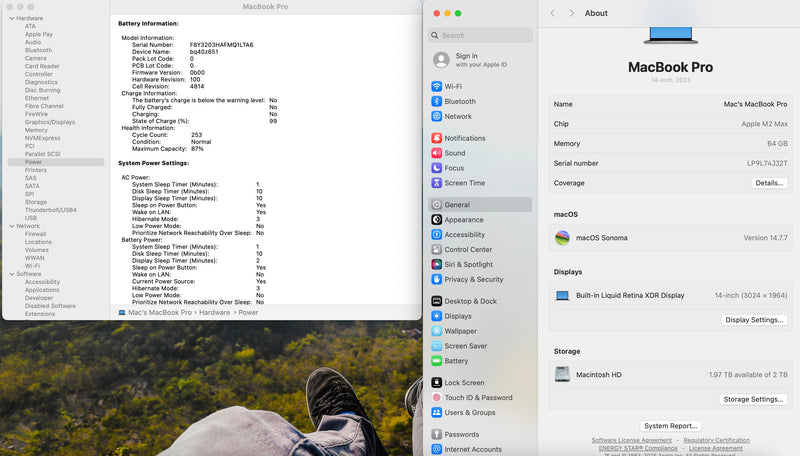800x456 pixels.
Task: Select Disabled Software under Software
Action: (50, 306)
